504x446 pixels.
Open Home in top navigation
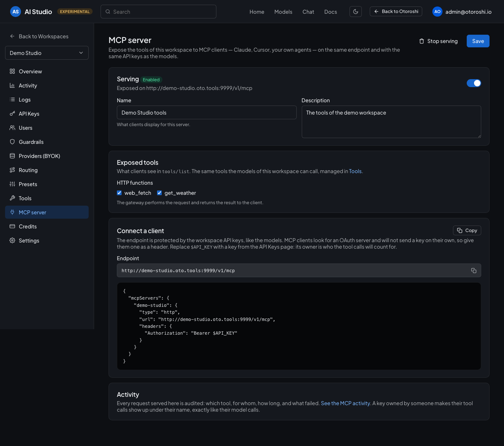click(257, 12)
